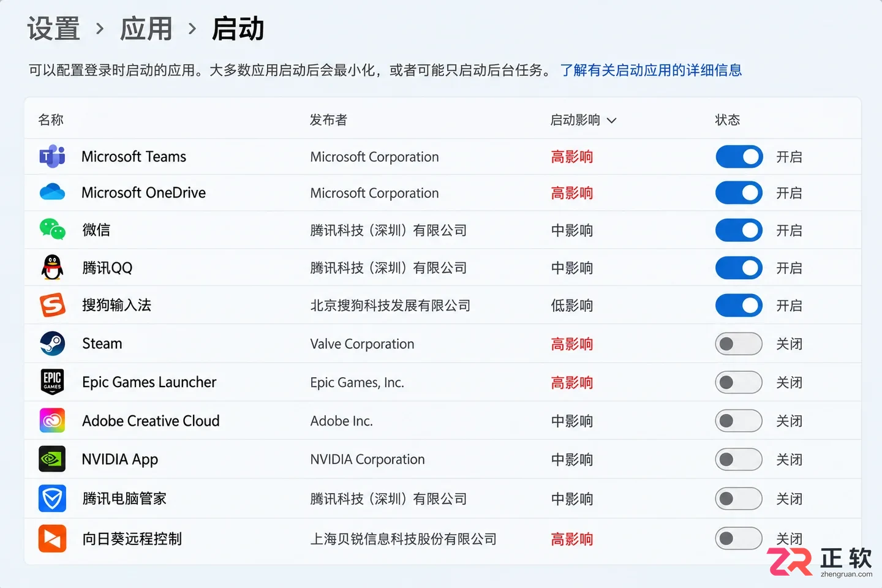This screenshot has height=588, width=882.
Task: Click the Microsoft Teams app icon
Action: click(52, 156)
